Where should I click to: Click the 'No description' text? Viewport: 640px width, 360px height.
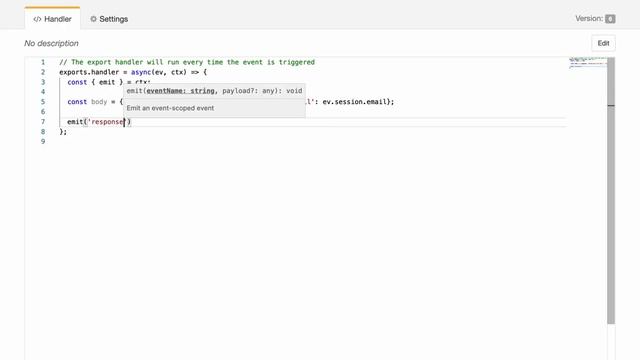(51, 43)
